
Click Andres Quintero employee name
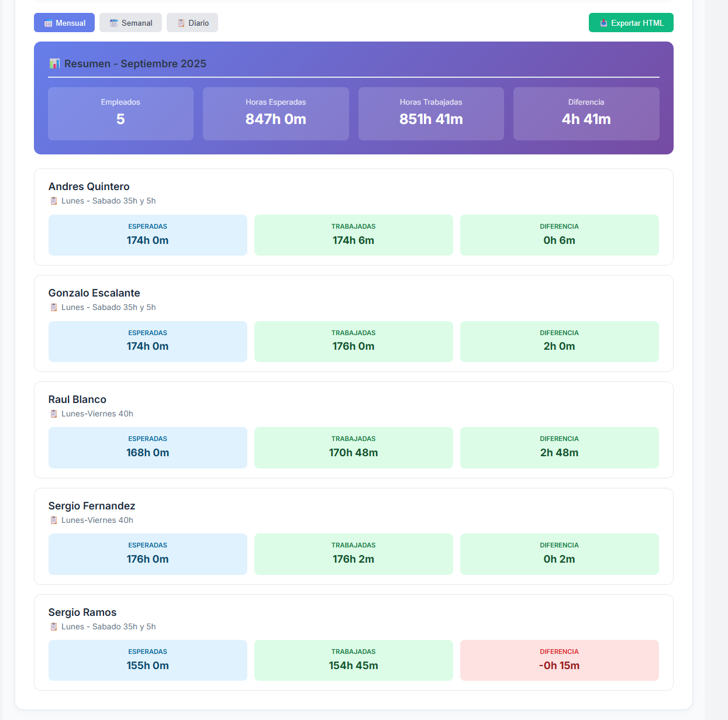(89, 187)
